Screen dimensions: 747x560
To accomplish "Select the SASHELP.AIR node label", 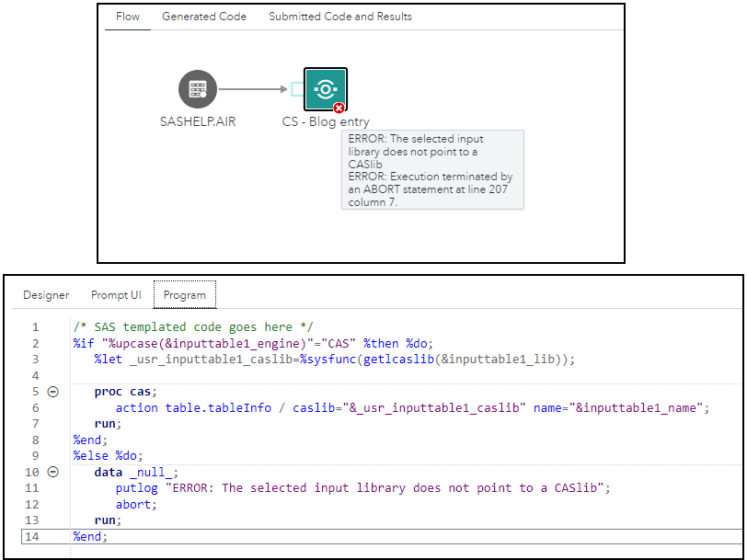I will [x=197, y=120].
